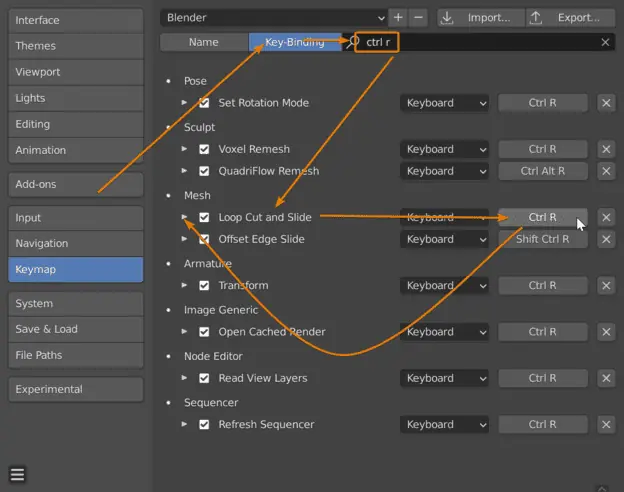The width and height of the screenshot is (624, 492).
Task: Open the Interface preferences section
Action: [x=76, y=20]
